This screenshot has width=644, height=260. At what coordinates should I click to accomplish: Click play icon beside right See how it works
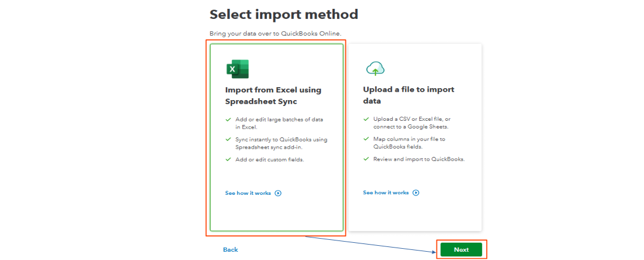[416, 192]
